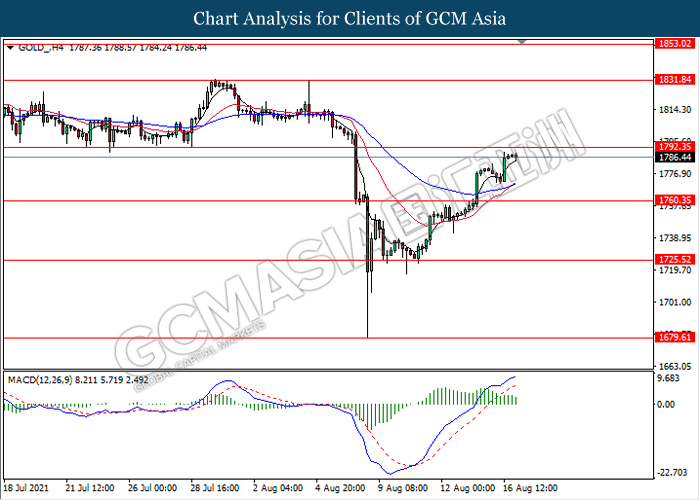Viewport: 700px width, 500px height.
Task: Click the current price label 1786.44
Action: click(675, 157)
